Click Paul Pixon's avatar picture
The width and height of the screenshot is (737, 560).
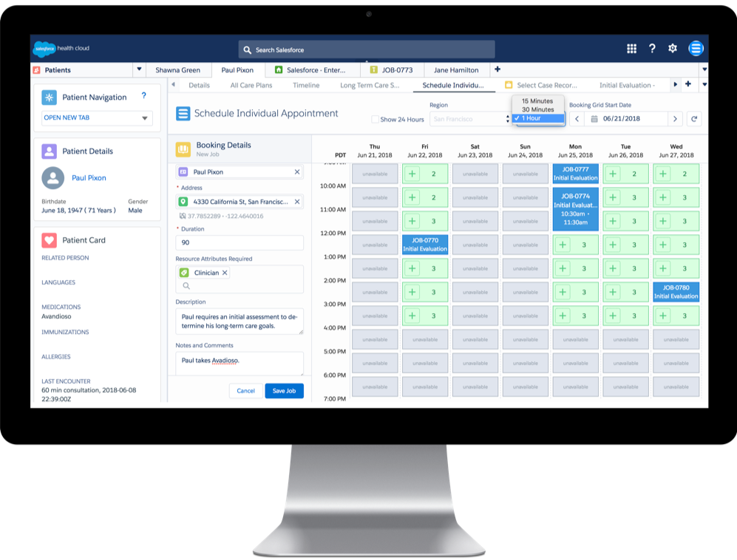pos(53,178)
